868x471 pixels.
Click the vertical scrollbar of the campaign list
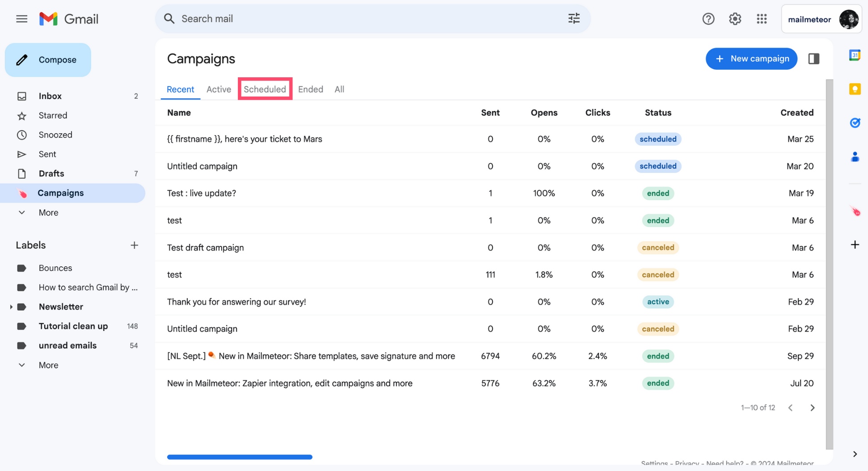[830, 265]
